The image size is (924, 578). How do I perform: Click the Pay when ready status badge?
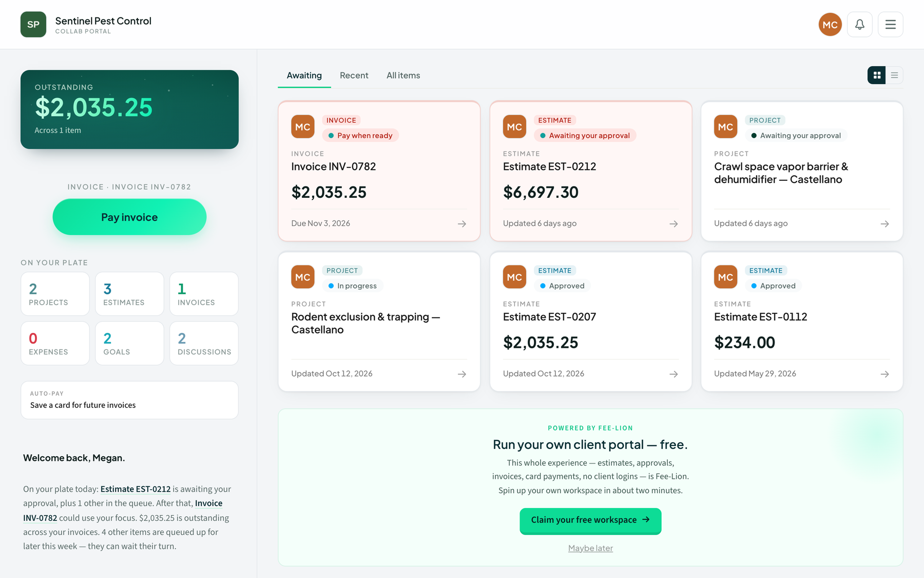[x=360, y=136]
